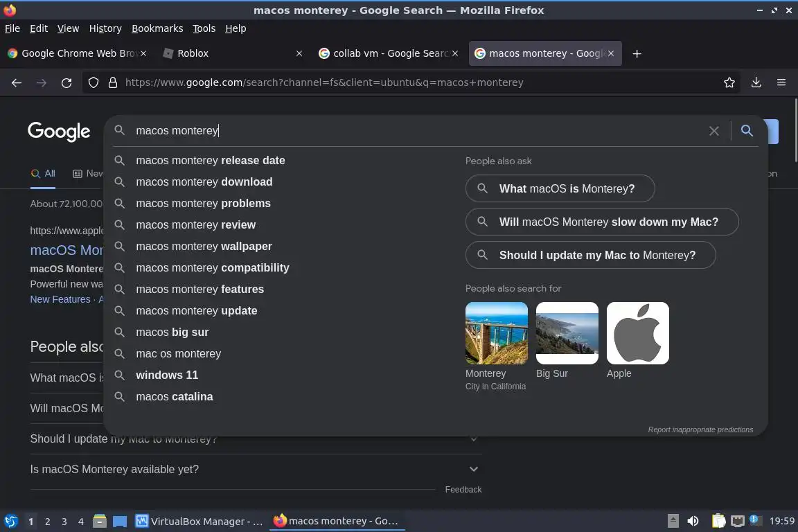Screen dimensions: 798x532
Task: Clear search text with X icon
Action: [x=714, y=131]
